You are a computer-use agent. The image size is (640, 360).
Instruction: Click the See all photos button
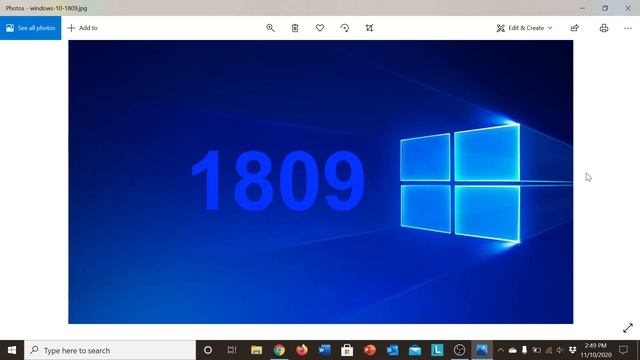point(31,28)
